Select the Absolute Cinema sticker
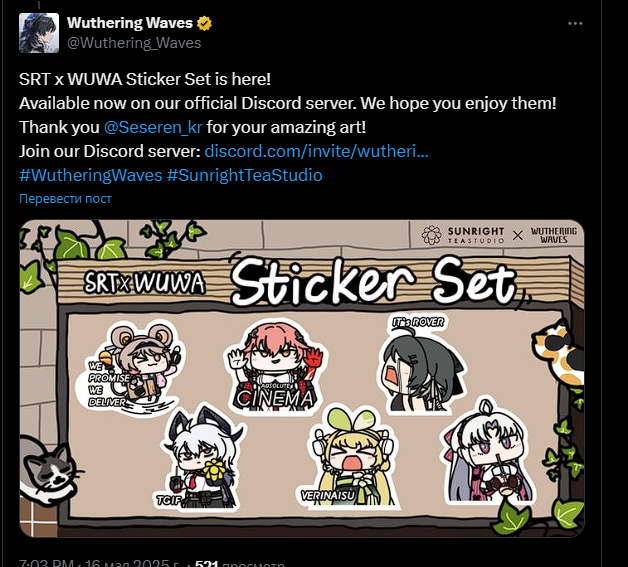This screenshot has height=567, width=628. [x=276, y=366]
